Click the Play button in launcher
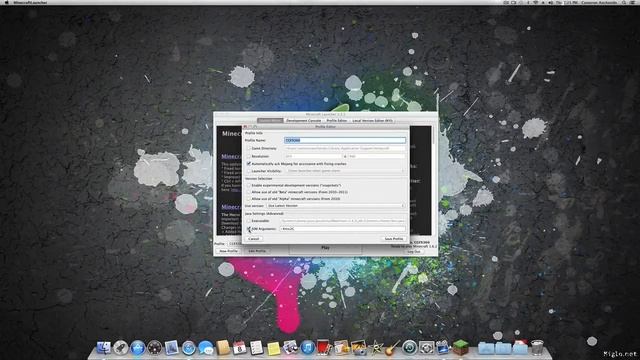Screen dimensions: 640x360 click(x=325, y=247)
